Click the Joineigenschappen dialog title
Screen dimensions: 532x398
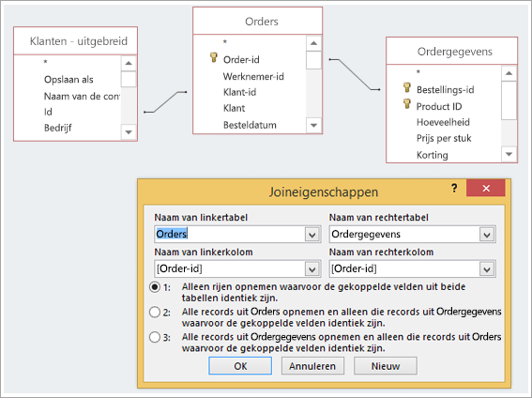[324, 192]
